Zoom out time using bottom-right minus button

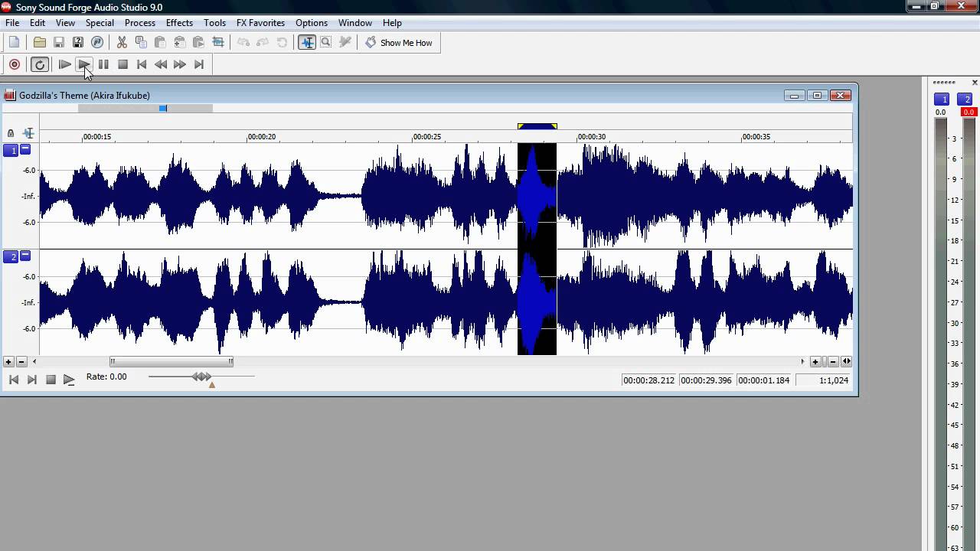pos(833,362)
